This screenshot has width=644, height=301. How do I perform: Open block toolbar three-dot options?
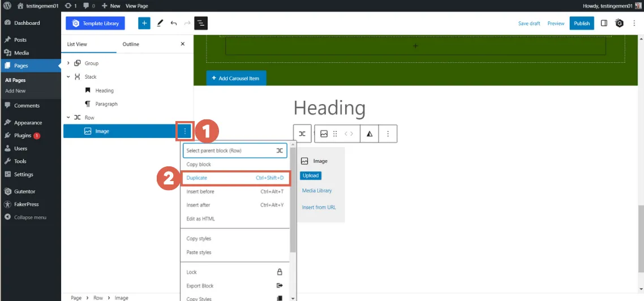(388, 134)
